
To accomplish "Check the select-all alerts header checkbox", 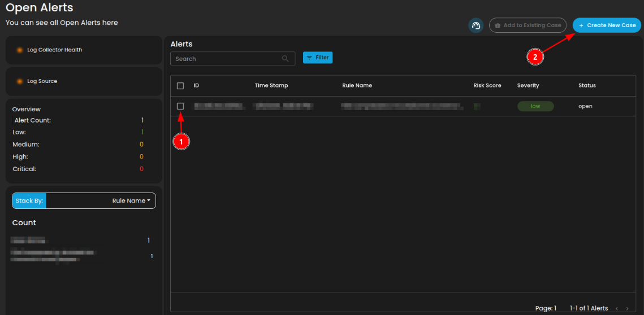I will [180, 86].
